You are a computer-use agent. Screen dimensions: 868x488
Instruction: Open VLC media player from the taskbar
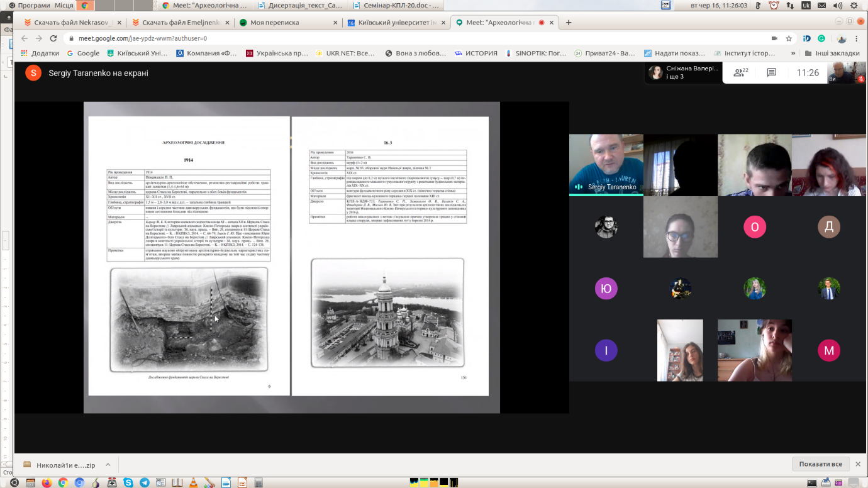point(194,483)
